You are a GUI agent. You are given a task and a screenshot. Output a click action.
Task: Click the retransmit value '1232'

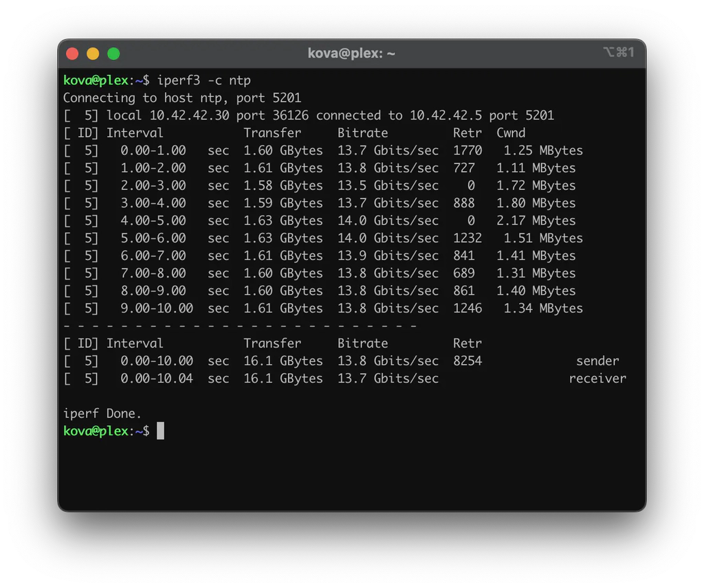[x=467, y=238]
